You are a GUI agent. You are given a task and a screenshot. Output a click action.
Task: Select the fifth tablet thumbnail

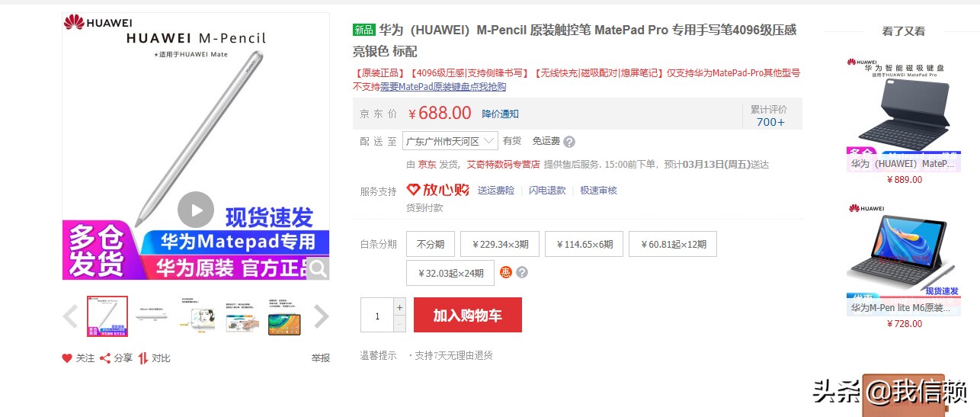coord(285,316)
